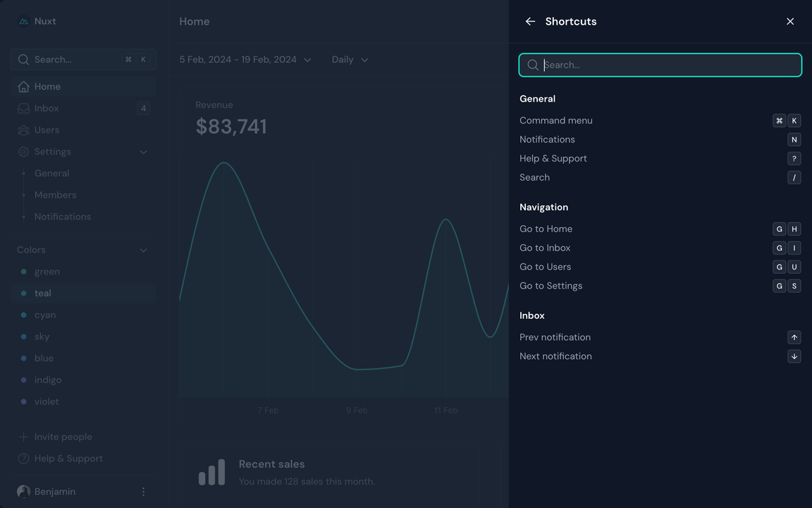Select Members under Settings
812x508 pixels.
click(55, 195)
